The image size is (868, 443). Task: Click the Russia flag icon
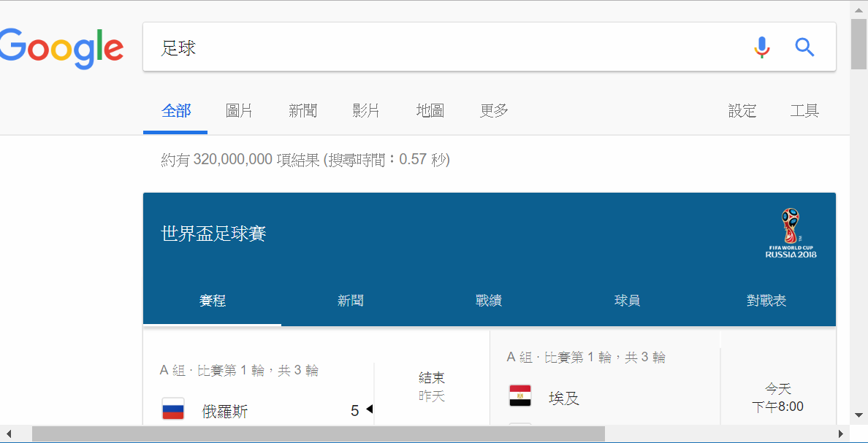173,410
